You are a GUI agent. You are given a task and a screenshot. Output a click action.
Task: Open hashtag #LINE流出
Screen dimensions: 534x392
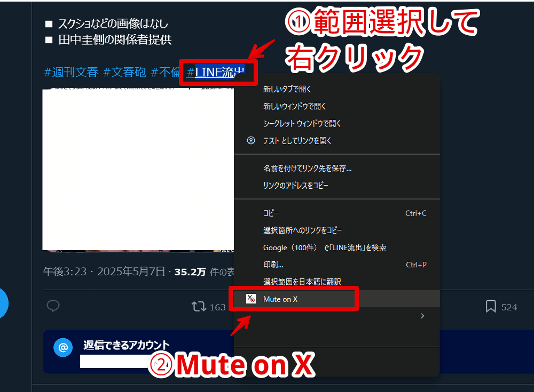[x=215, y=72]
